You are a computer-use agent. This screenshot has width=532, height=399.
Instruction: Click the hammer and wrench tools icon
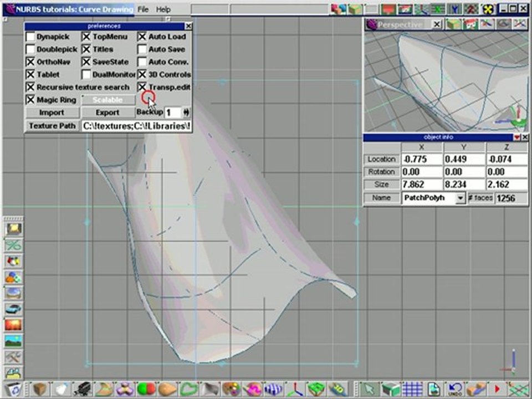[13, 357]
